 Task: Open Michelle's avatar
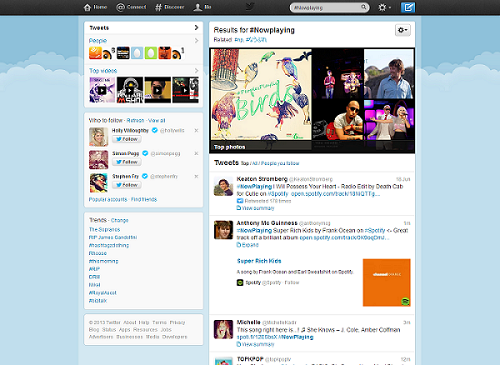(x=223, y=329)
